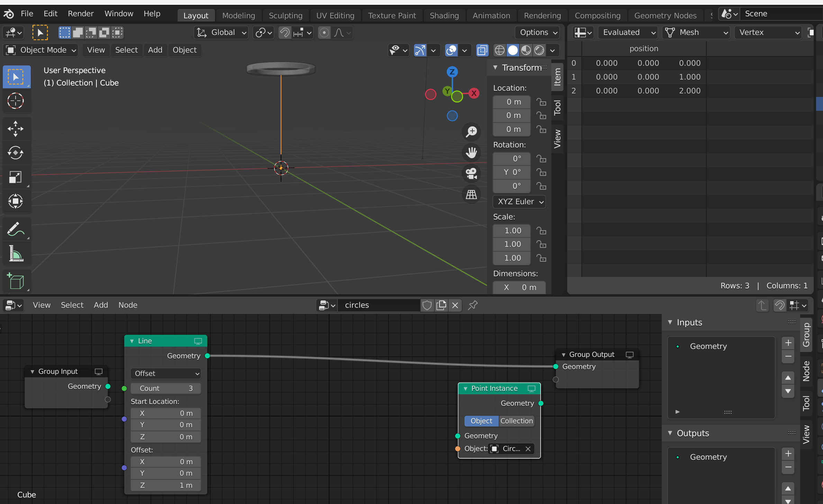Select the Select Box tool in toolbar
The image size is (823, 504).
pos(16,77)
